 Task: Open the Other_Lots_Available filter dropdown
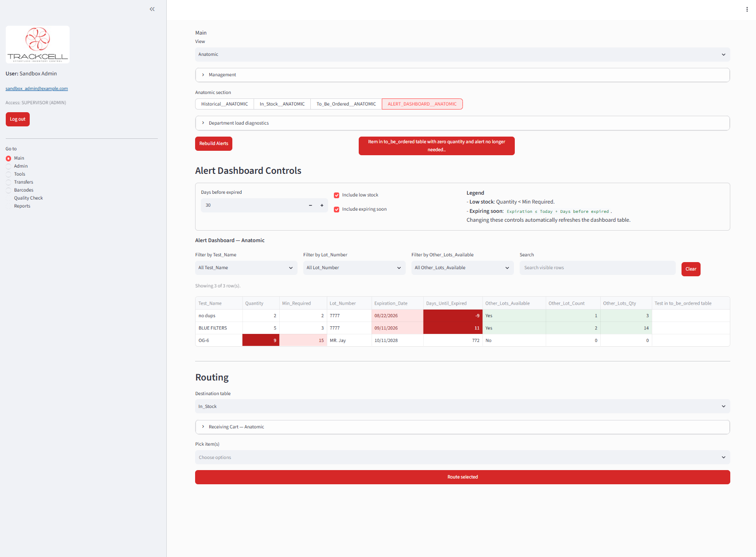click(x=462, y=268)
